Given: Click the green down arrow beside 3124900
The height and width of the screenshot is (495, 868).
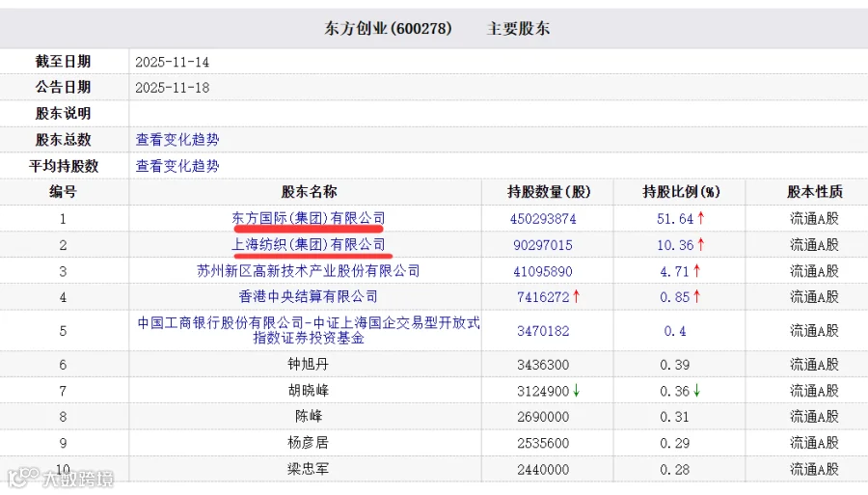Looking at the screenshot, I should pos(577,391).
